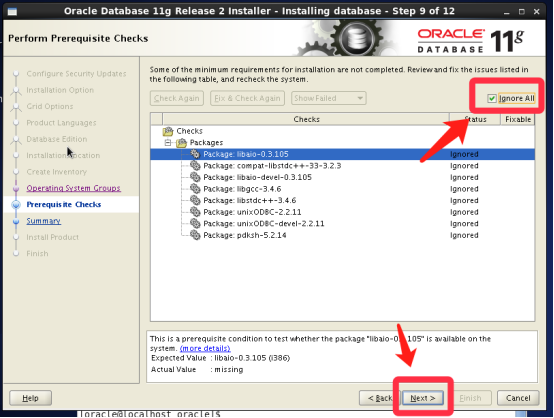554x418 pixels.
Task: Maximize the installer window
Action: click(521, 12)
